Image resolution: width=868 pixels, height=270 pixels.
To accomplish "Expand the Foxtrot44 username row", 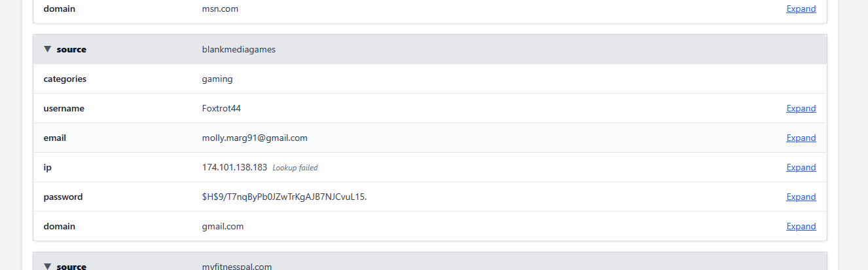I will [x=801, y=109].
